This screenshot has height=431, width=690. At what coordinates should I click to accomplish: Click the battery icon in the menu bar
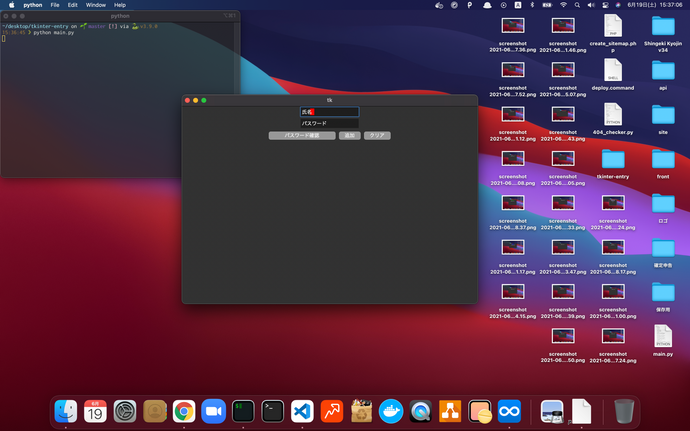click(x=547, y=5)
